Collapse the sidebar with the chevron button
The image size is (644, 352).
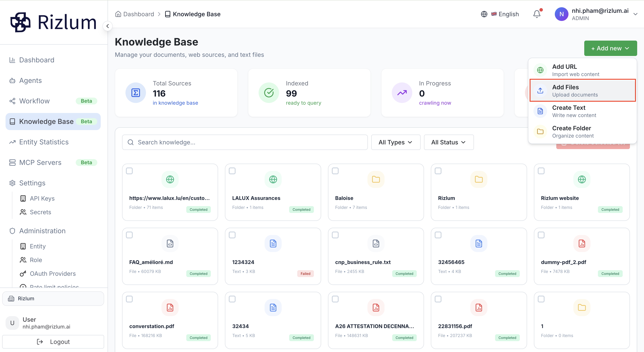[108, 26]
